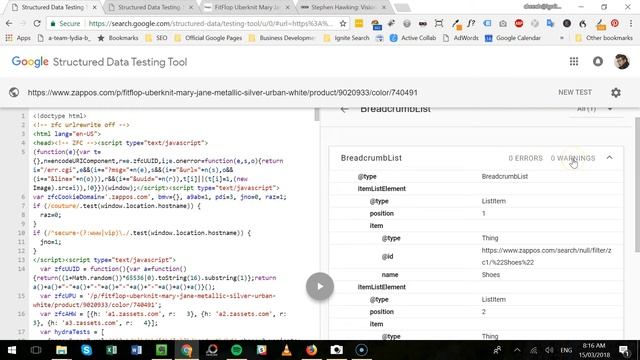Open a new browser tab
640x360 pixels.
pos(402,7)
